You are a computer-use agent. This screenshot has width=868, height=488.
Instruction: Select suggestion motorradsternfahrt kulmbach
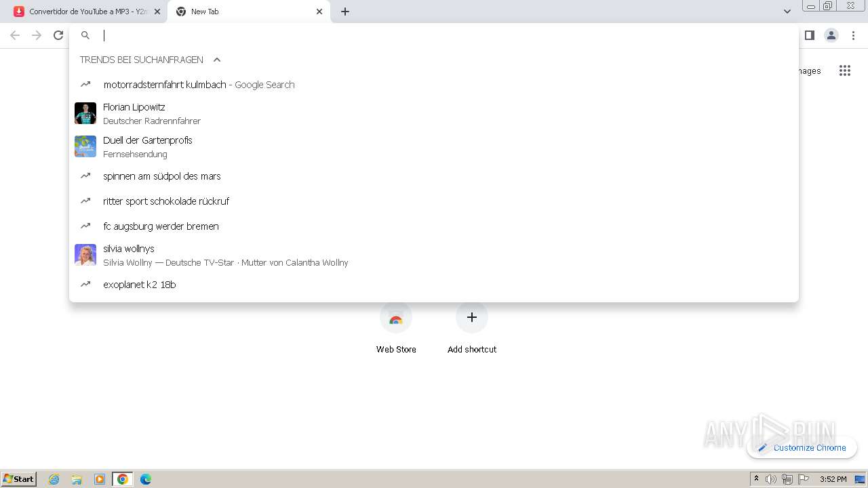tap(434, 85)
